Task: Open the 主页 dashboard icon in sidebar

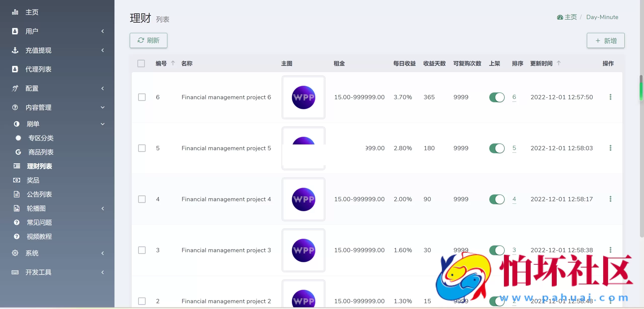Action: click(15, 12)
